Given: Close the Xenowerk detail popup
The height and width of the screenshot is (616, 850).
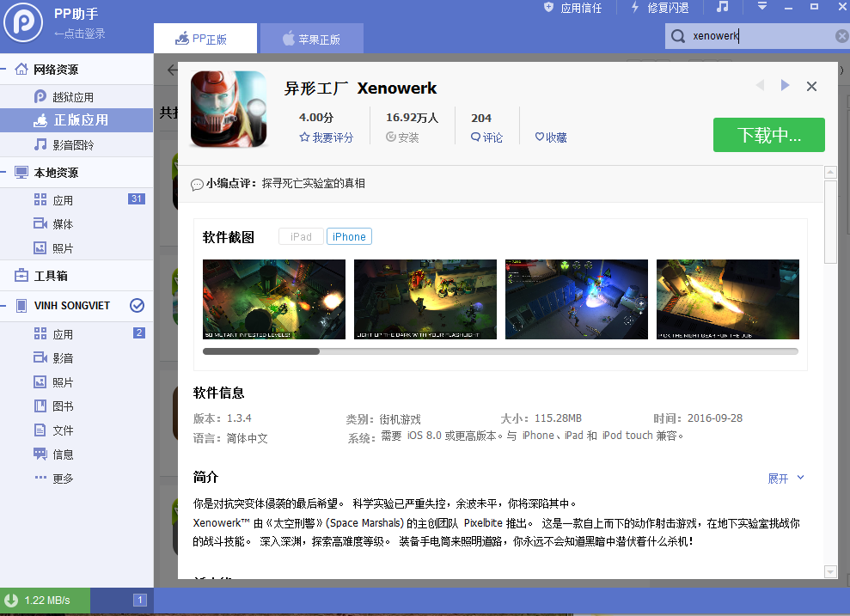Looking at the screenshot, I should point(811,86).
